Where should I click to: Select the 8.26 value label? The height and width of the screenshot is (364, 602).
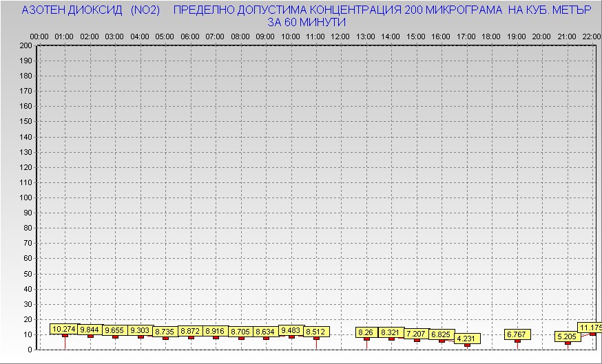[366, 332]
